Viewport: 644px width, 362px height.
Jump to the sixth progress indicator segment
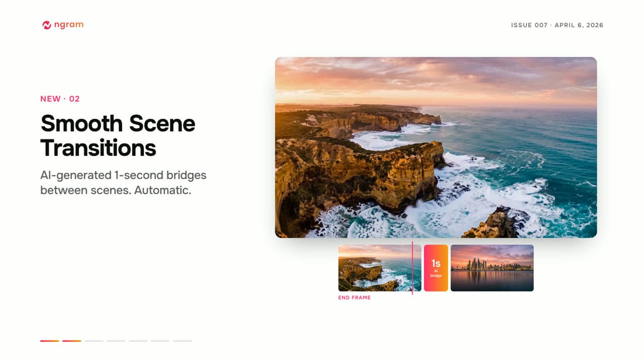(x=160, y=341)
